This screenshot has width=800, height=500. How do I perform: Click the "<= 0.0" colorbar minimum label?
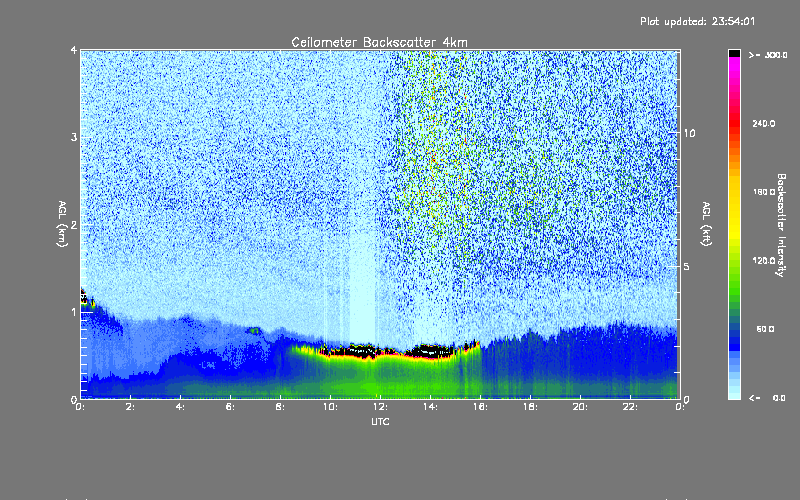(768, 398)
